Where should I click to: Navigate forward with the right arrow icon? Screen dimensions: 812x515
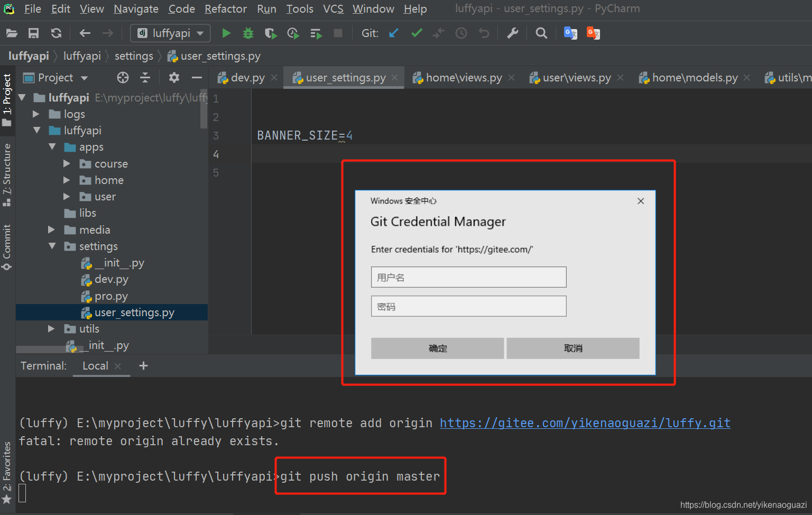(x=107, y=33)
